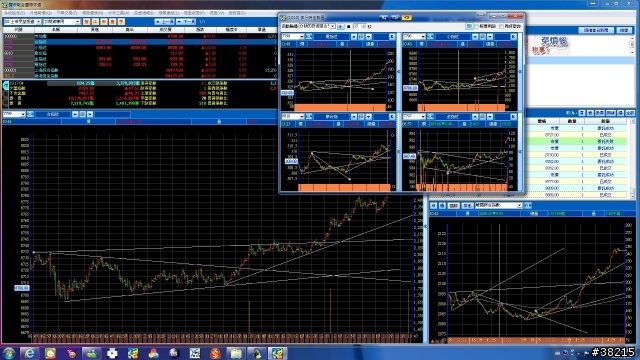Screen dimensions: 640x360
Task: Open first menu in main window menu bar
Action: click(x=14, y=13)
